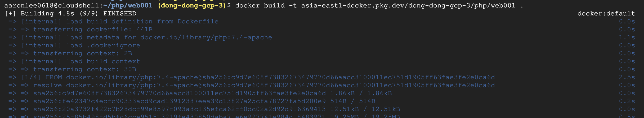Click the "transferring dockerfile: 441B" line
The image size is (644, 118).
(93, 29)
